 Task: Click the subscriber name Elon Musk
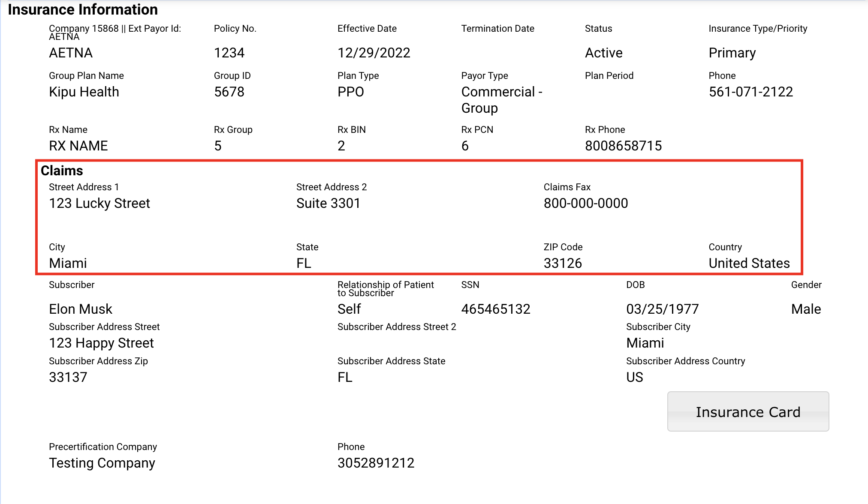81,309
